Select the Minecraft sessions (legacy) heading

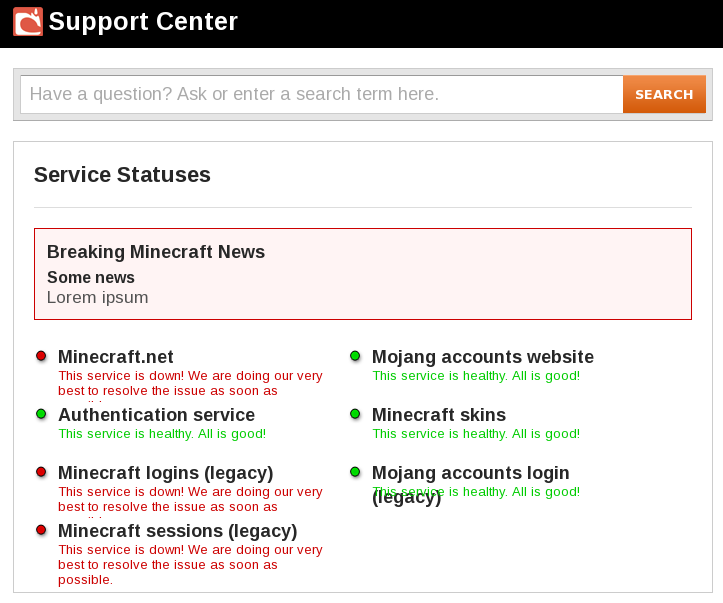pos(177,531)
